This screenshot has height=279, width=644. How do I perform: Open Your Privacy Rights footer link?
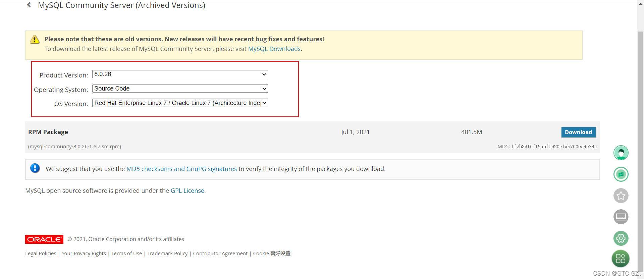pos(84,254)
